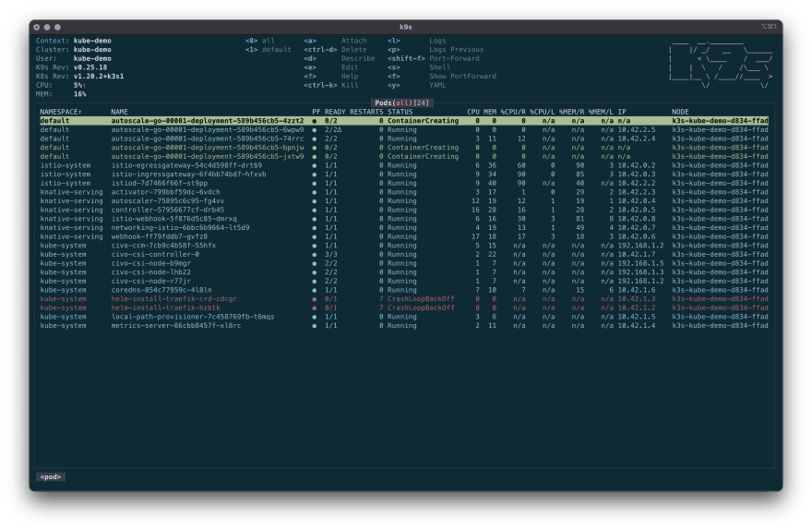The image size is (812, 530).
Task: Click the Help shortcut hint
Action: 350,76
